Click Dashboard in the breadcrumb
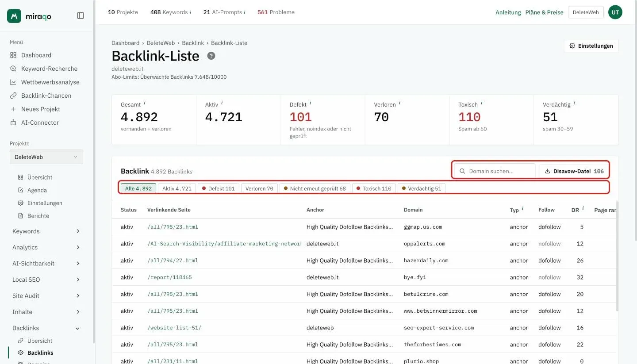 click(125, 43)
